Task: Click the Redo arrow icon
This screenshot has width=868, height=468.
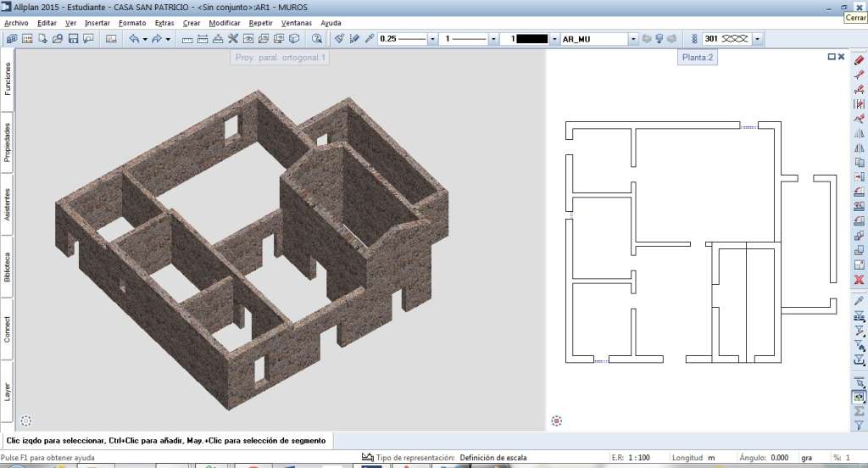Action: [157, 39]
